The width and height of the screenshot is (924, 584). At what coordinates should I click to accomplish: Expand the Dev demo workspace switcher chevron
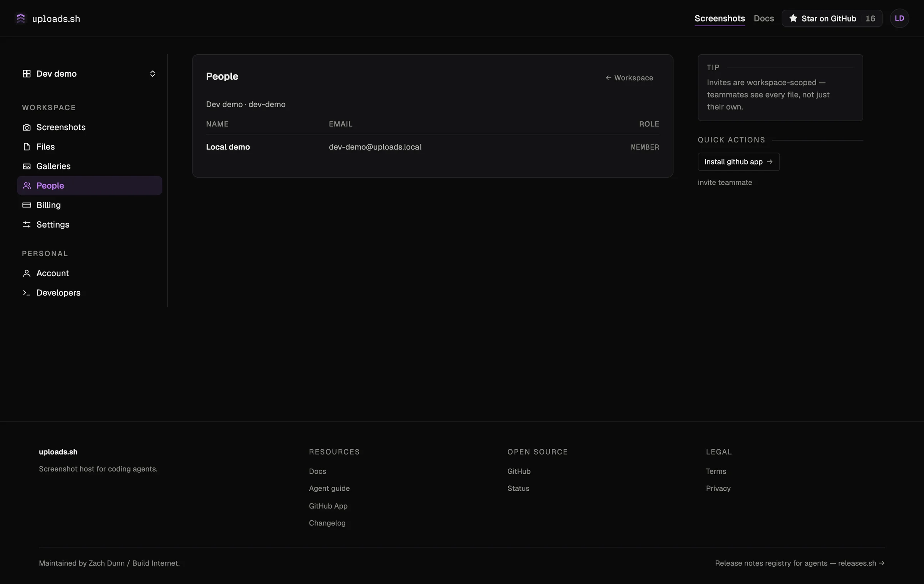click(x=152, y=74)
